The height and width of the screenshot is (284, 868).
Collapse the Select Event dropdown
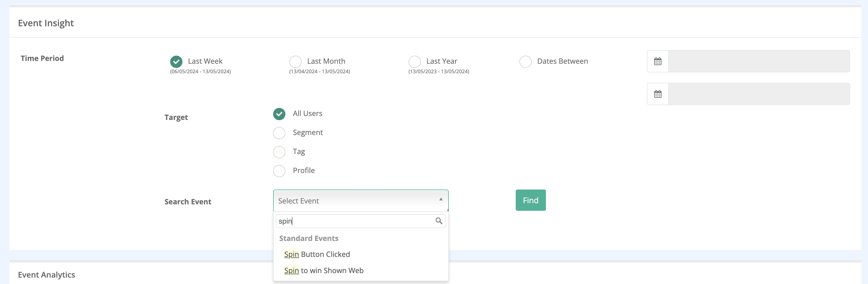pos(360,200)
